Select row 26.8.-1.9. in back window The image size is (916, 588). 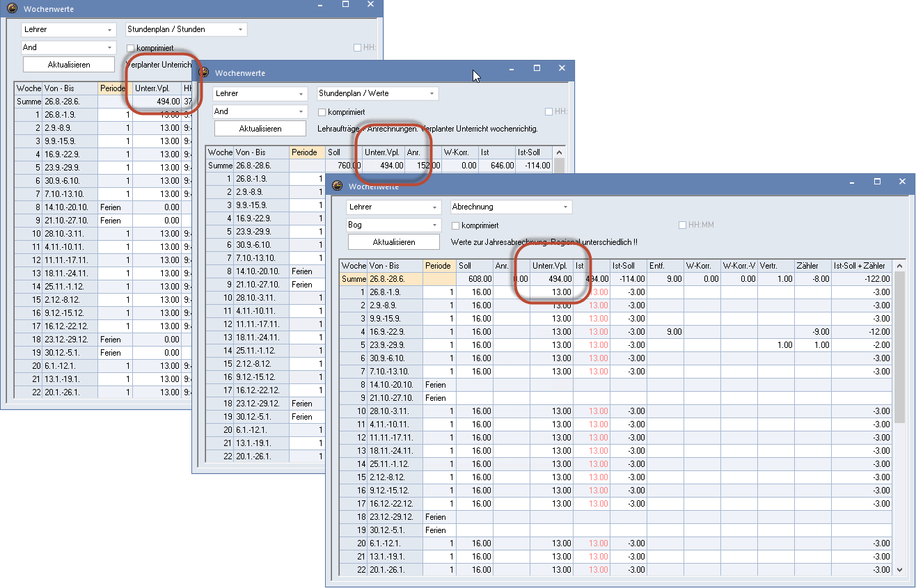pyautogui.click(x=102, y=115)
